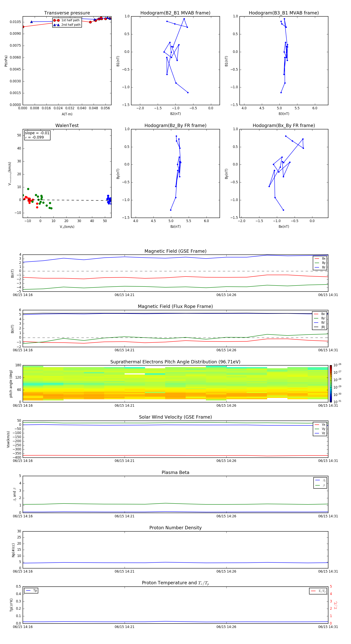Click the βp entry in Plasma Beta legend
351x644 pixels.
(x=320, y=480)
